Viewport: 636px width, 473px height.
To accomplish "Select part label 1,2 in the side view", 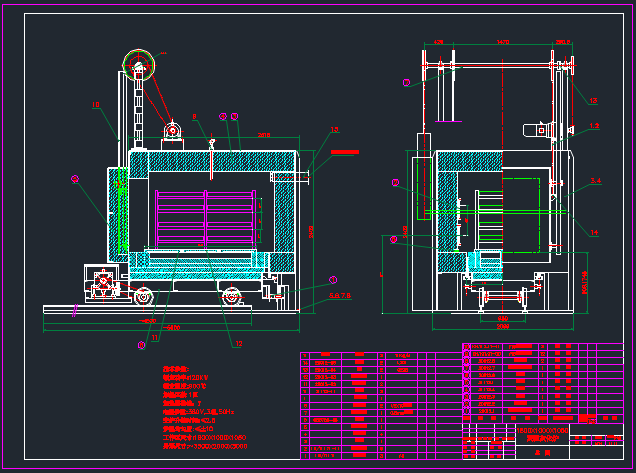I will coord(594,126).
